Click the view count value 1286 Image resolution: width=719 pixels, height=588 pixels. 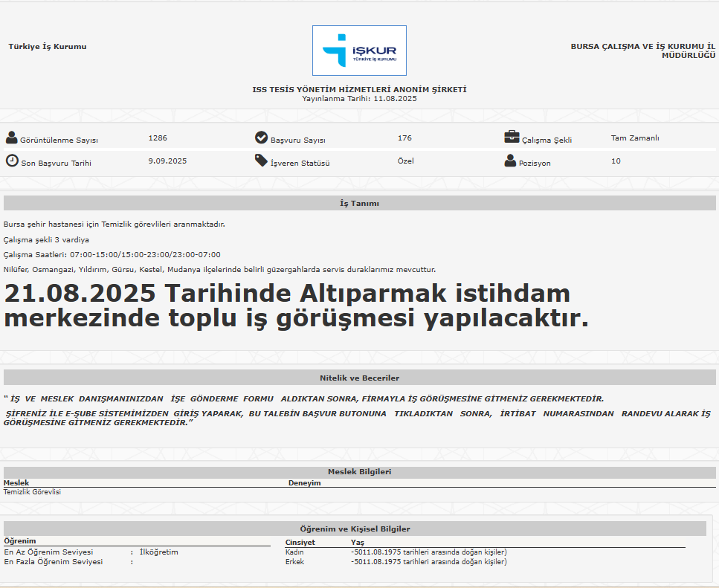click(x=158, y=138)
